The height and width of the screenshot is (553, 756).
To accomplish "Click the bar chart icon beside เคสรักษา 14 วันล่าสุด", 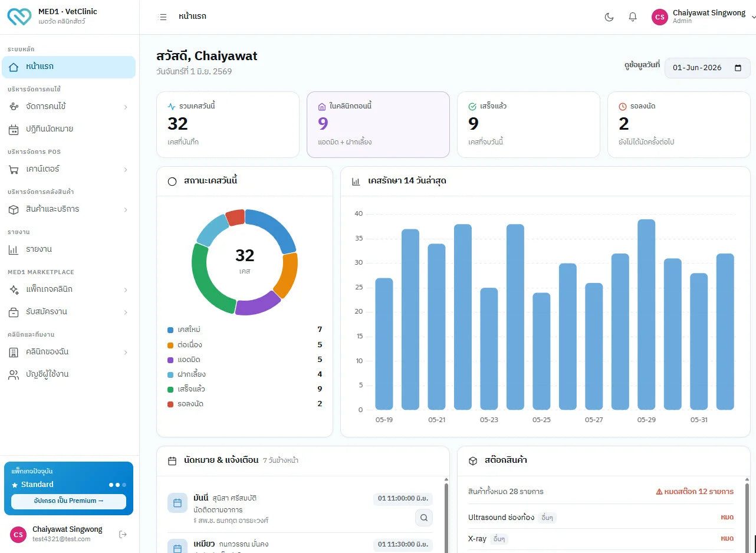I will coord(356,181).
